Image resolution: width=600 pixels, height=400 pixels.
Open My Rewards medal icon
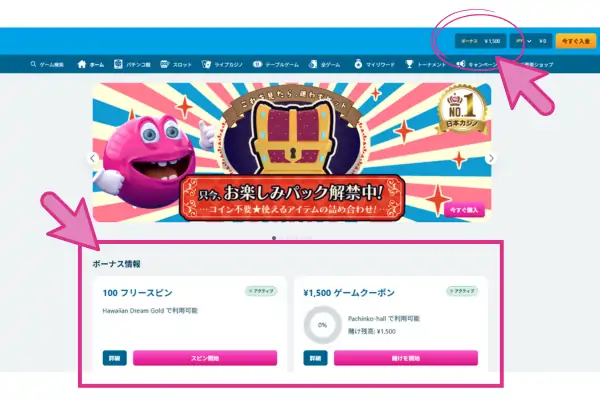(x=358, y=64)
